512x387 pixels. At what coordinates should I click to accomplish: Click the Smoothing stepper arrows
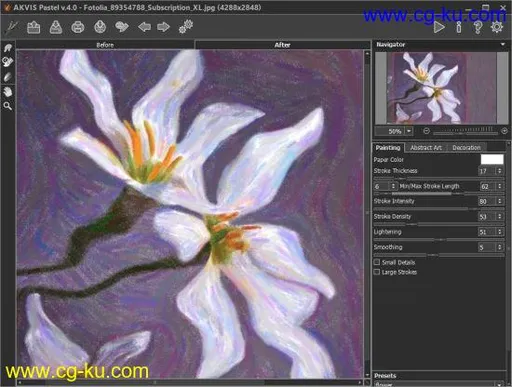(500, 247)
